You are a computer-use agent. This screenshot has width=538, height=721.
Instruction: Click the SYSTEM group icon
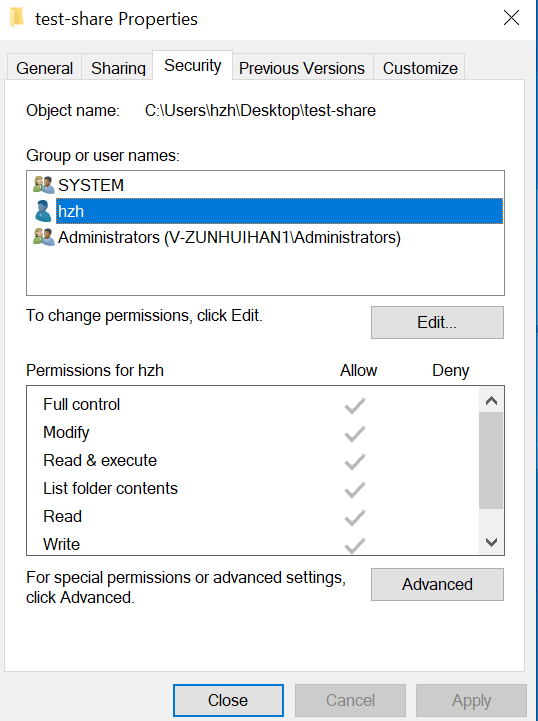coord(44,185)
